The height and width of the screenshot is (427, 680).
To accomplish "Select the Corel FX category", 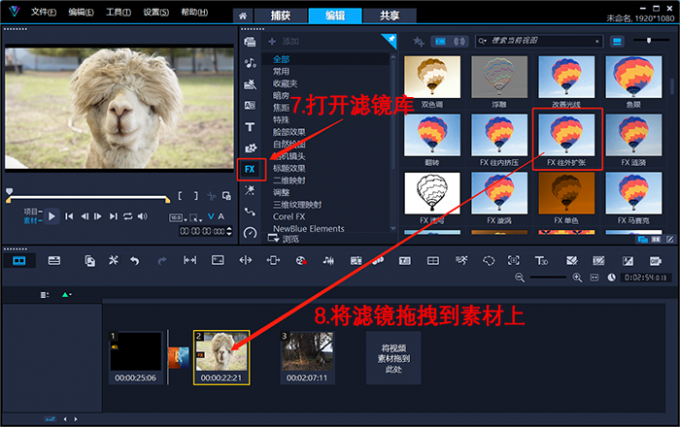I will point(289,216).
